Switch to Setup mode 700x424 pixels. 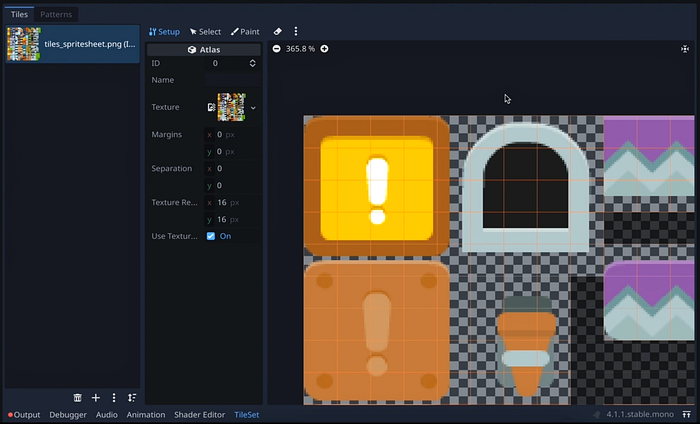coord(164,32)
